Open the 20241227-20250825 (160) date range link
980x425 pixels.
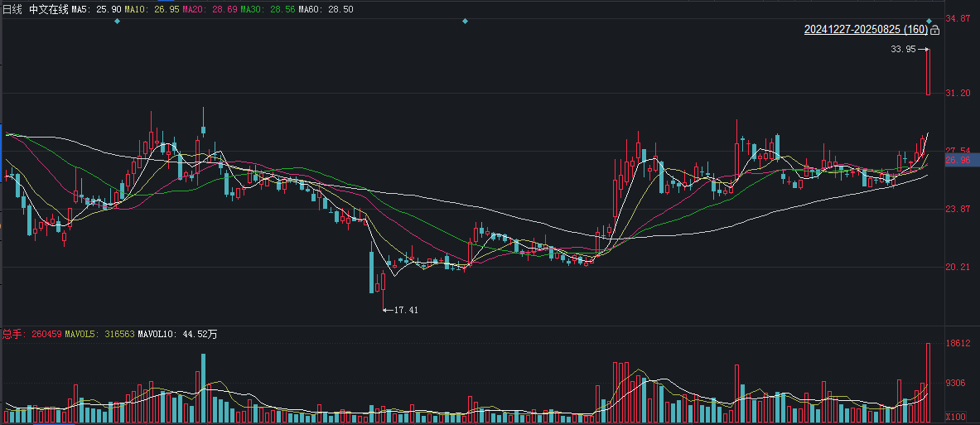(x=866, y=30)
